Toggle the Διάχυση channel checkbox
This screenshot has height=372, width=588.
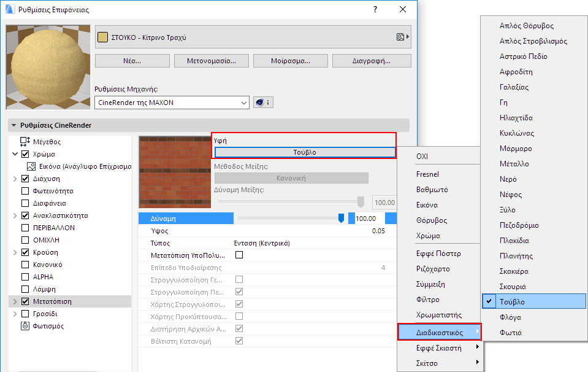(x=25, y=179)
